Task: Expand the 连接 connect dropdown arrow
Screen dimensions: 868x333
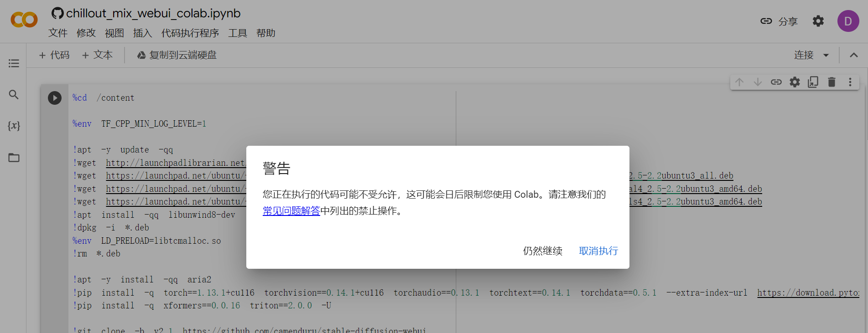Action: pos(826,55)
